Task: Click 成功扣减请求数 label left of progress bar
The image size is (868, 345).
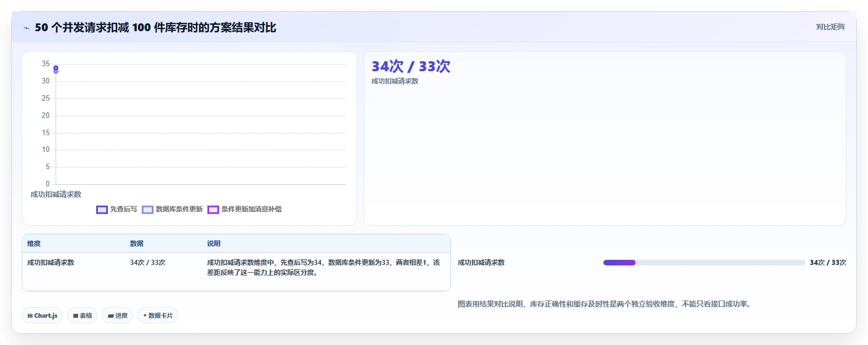Action: tap(481, 263)
